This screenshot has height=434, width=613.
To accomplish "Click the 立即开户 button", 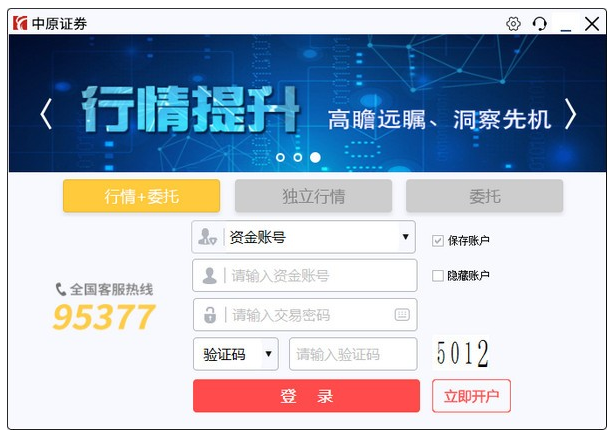I will pos(471,396).
